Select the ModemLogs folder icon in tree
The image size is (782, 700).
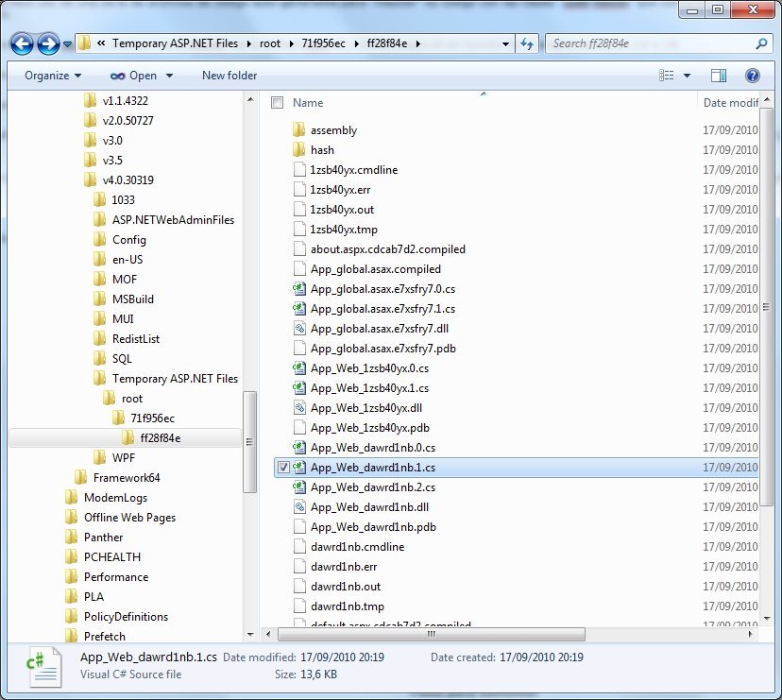click(x=72, y=498)
